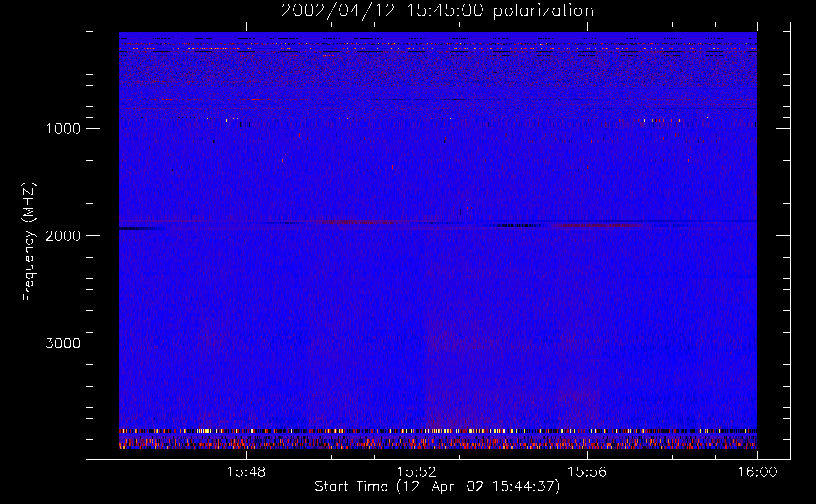Click the 'Start Time (12-Apr-02 15:44:37)' label
Viewport: 816px width, 504px height.
click(x=437, y=487)
